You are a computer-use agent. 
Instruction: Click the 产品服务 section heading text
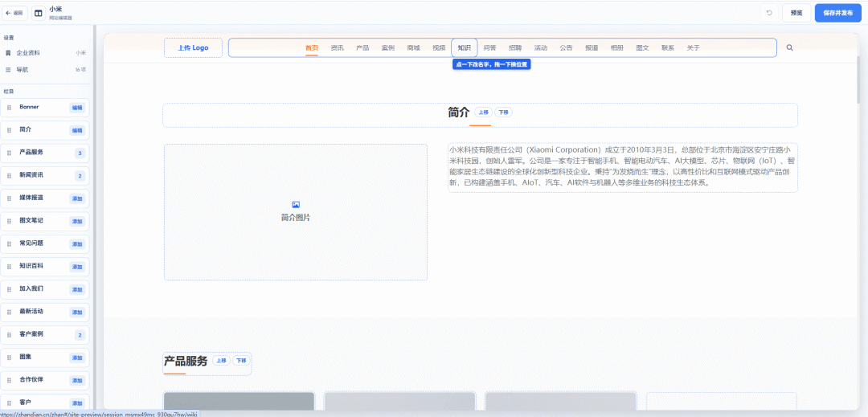pyautogui.click(x=186, y=361)
